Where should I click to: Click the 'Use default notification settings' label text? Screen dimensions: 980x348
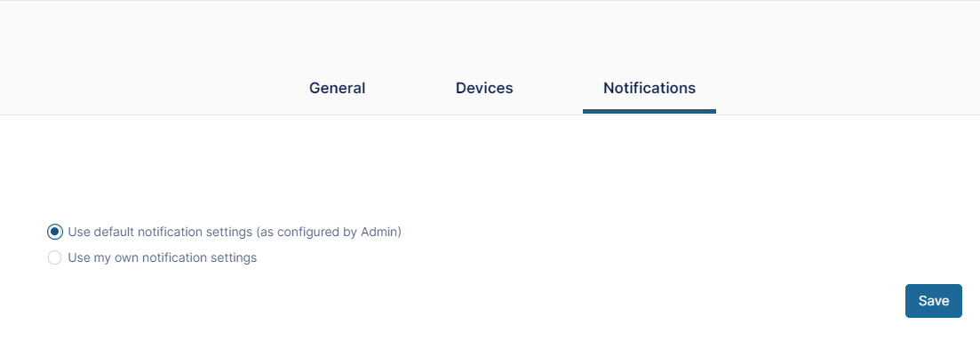(x=160, y=232)
